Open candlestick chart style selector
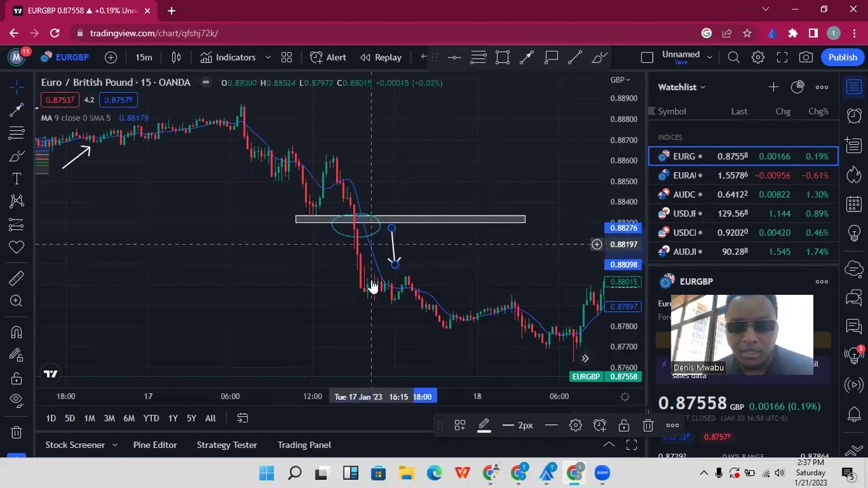The height and width of the screenshot is (488, 868). coord(176,58)
